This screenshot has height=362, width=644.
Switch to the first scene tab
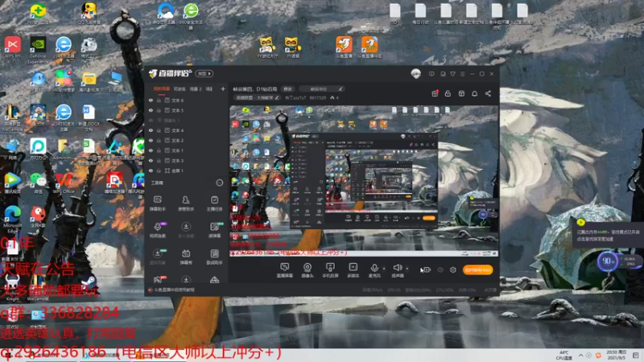point(162,88)
